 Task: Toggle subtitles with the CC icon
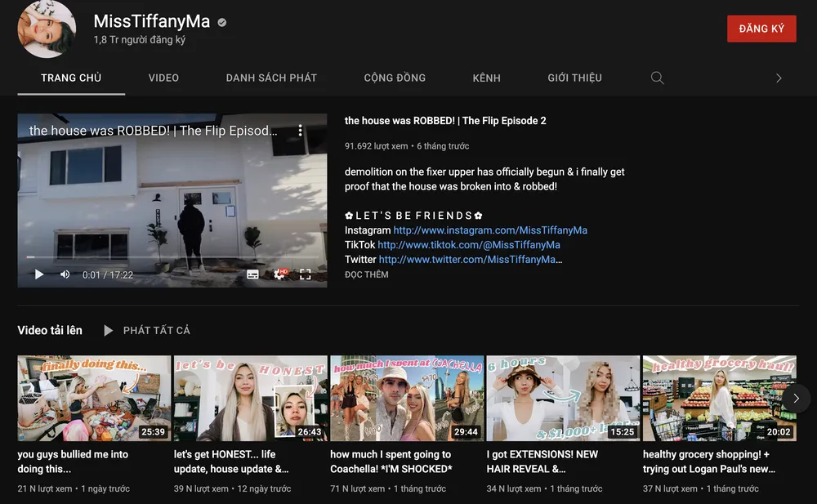click(x=254, y=274)
